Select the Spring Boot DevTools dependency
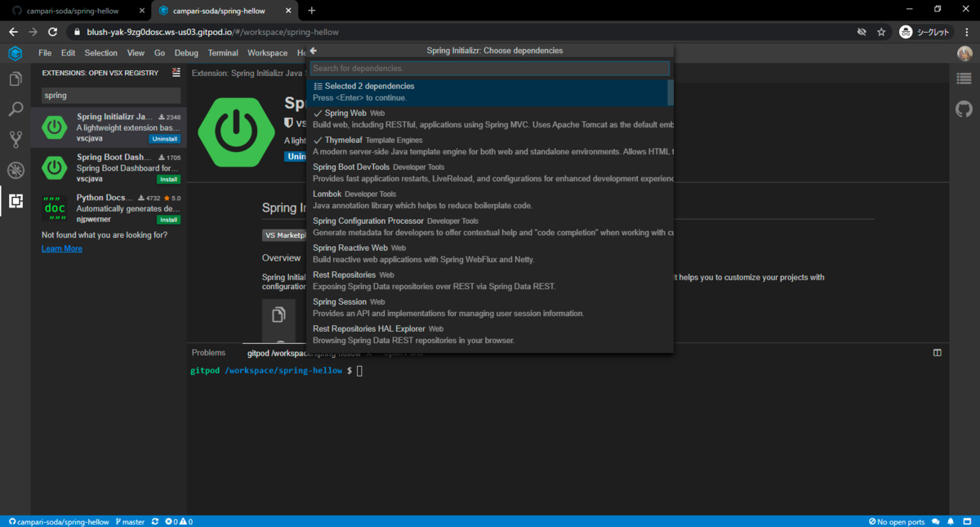Image resolution: width=980 pixels, height=527 pixels. pos(490,172)
